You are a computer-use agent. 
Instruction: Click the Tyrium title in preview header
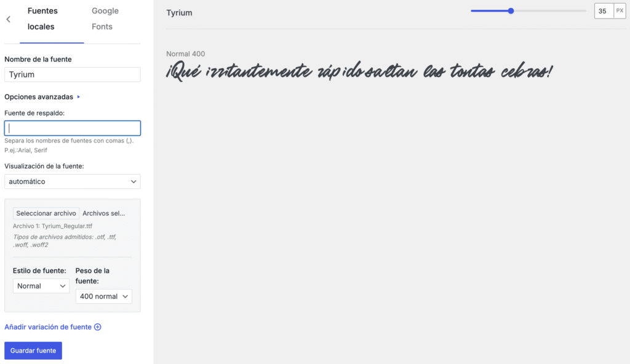[179, 12]
